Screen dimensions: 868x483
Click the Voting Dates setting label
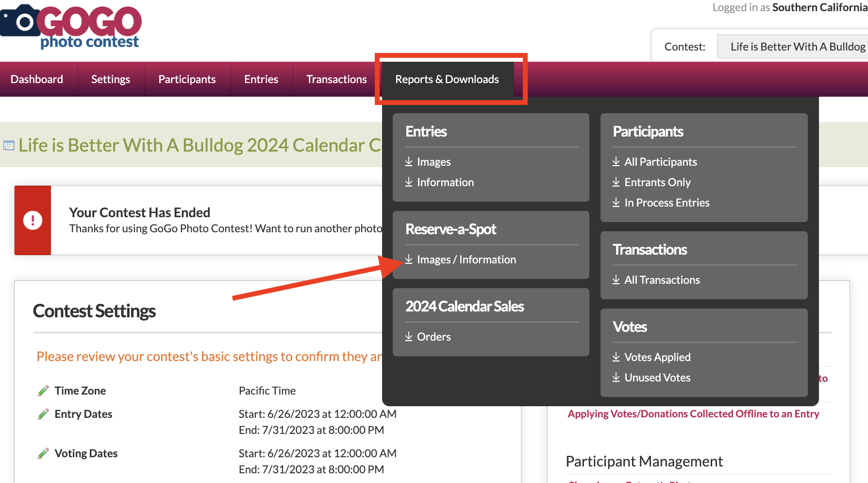(86, 453)
